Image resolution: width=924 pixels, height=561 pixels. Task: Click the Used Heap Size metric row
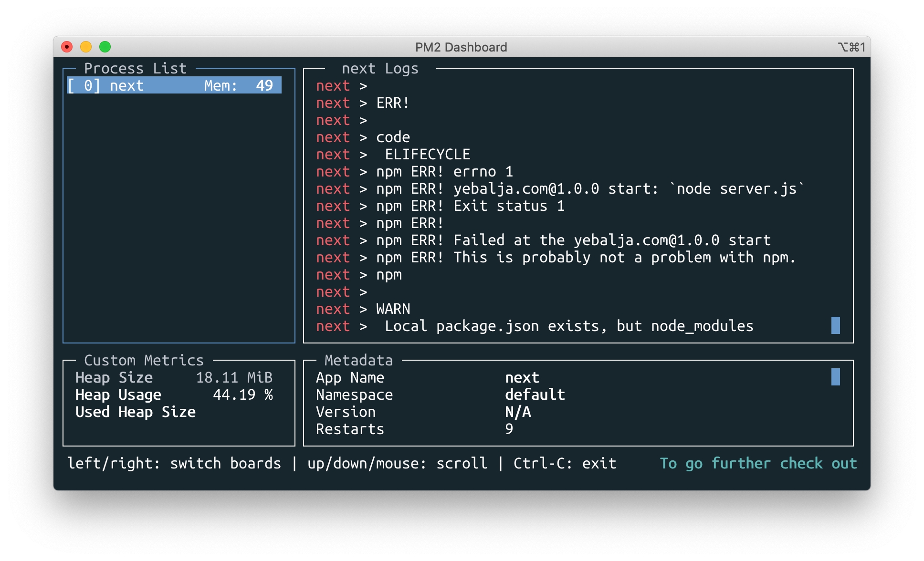click(136, 412)
